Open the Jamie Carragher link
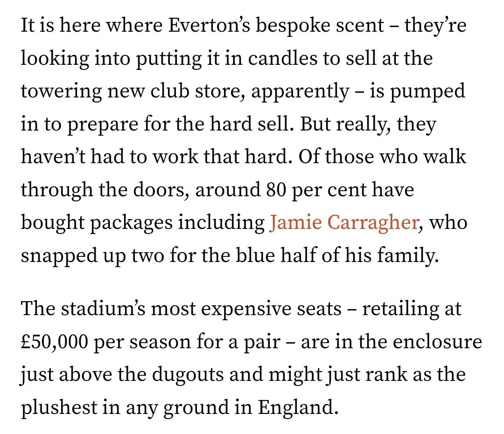 (x=343, y=223)
